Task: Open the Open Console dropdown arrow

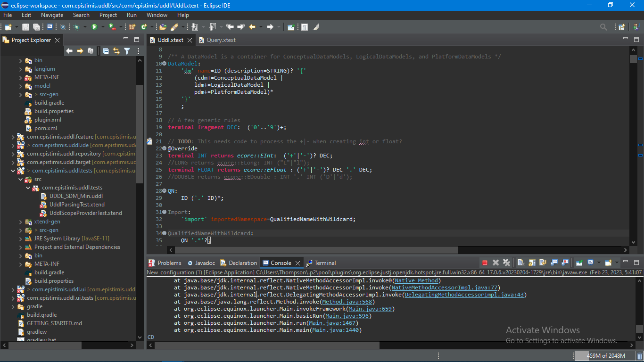Action: (x=617, y=263)
